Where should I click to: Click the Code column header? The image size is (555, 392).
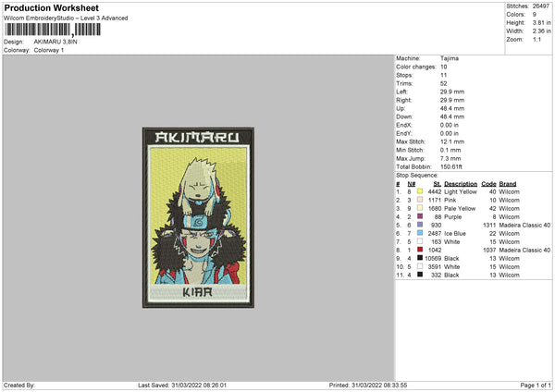tap(488, 184)
